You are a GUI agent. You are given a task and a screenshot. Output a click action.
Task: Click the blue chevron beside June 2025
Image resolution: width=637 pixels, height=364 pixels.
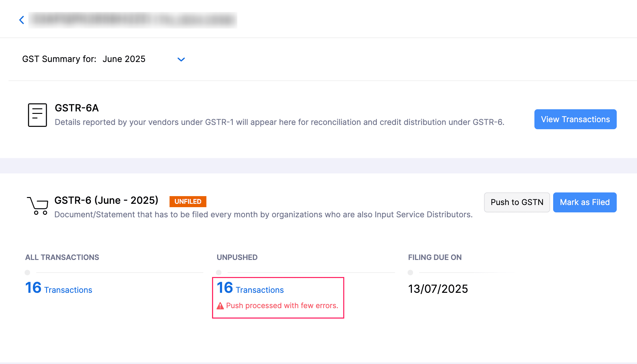coord(181,59)
